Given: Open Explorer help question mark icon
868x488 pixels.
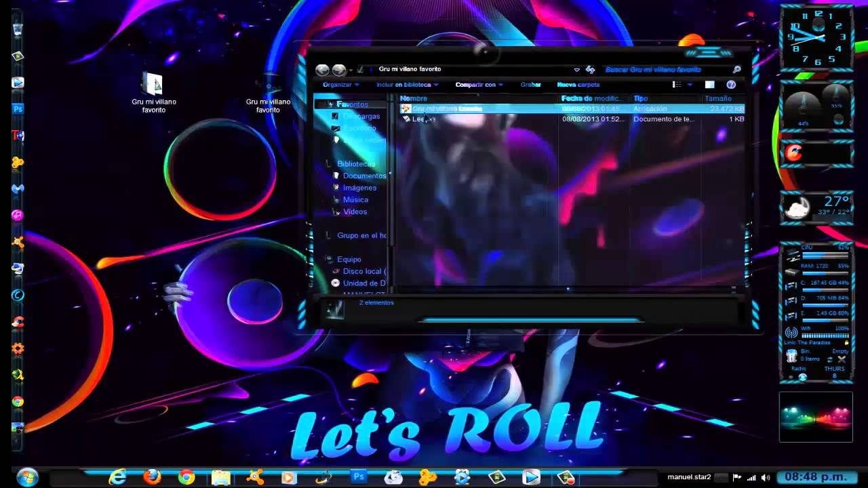Looking at the screenshot, I should (731, 85).
